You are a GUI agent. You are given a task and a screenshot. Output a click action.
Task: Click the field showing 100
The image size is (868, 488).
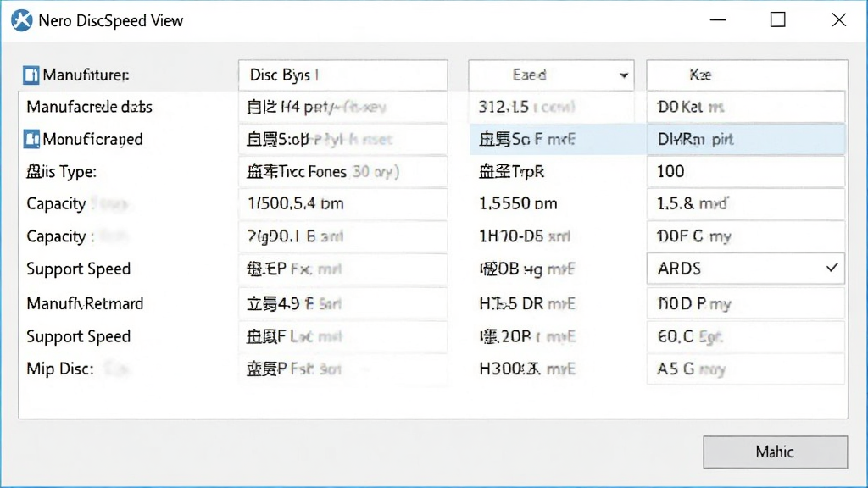(x=746, y=171)
